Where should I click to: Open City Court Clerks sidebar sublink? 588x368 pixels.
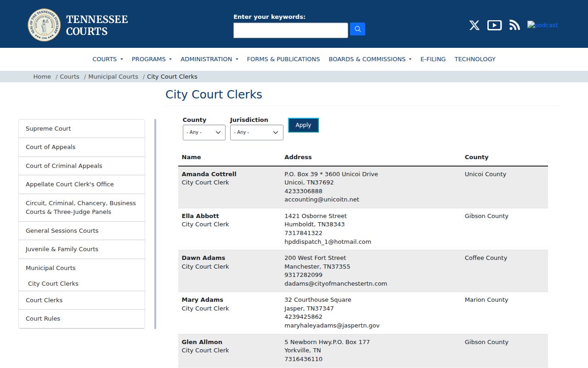pos(53,284)
